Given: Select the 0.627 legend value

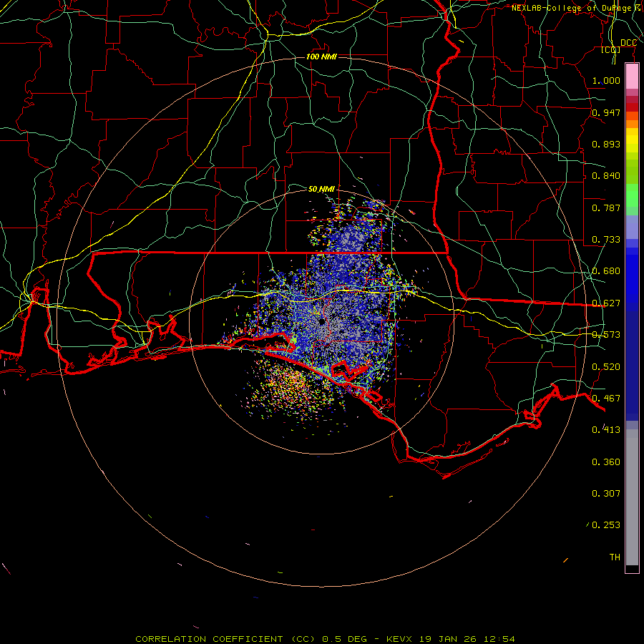Looking at the screenshot, I should point(606,303).
